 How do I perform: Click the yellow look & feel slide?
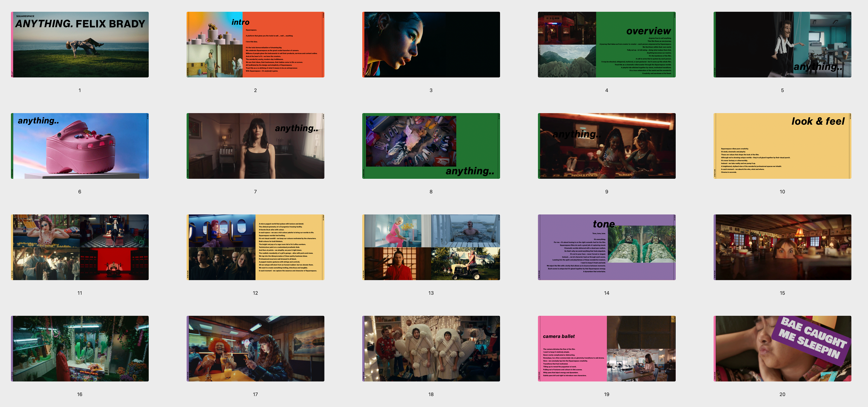[x=782, y=146]
